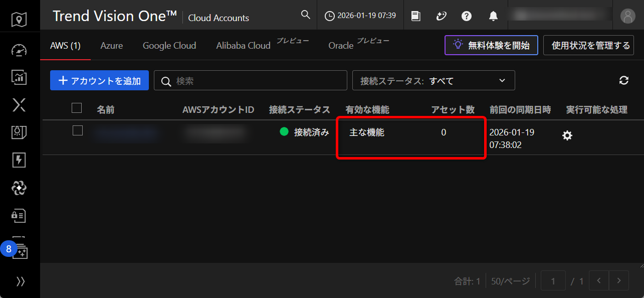Toggle the select-all checkbox in table header
This screenshot has height=298, width=644.
(77, 108)
